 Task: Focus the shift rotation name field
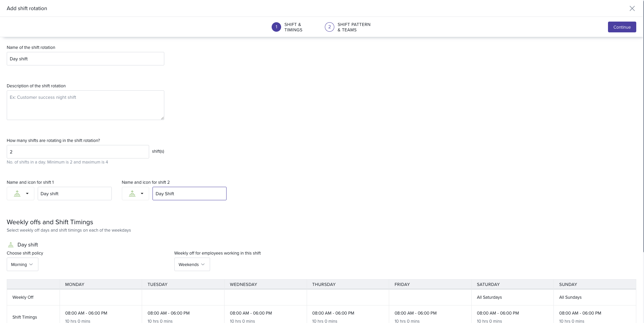click(85, 59)
